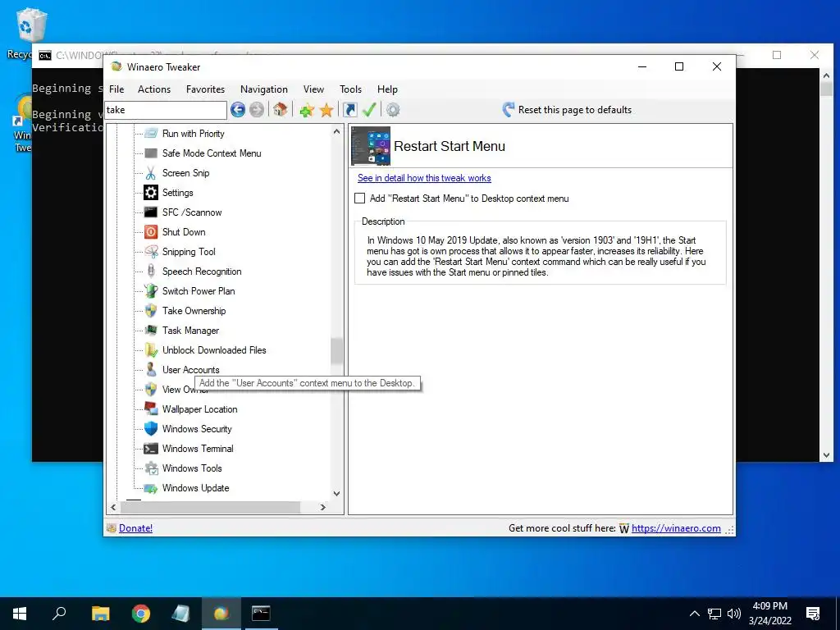Click the Safe Mode Context Menu icon
The height and width of the screenshot is (630, 840).
(x=151, y=153)
